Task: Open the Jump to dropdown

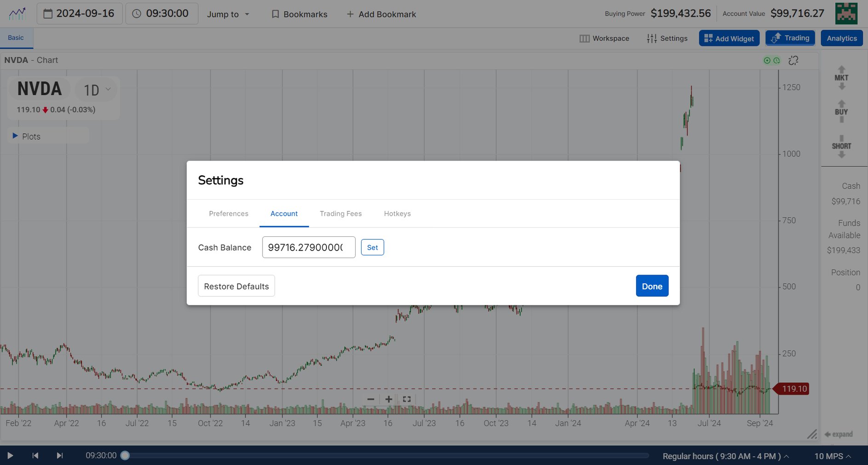Action: [228, 14]
